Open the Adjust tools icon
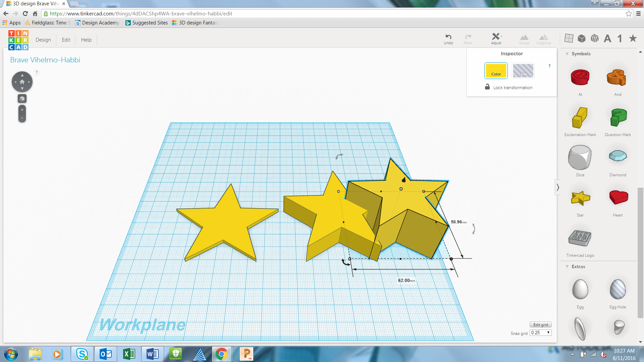This screenshot has width=644, height=362. coord(496,37)
